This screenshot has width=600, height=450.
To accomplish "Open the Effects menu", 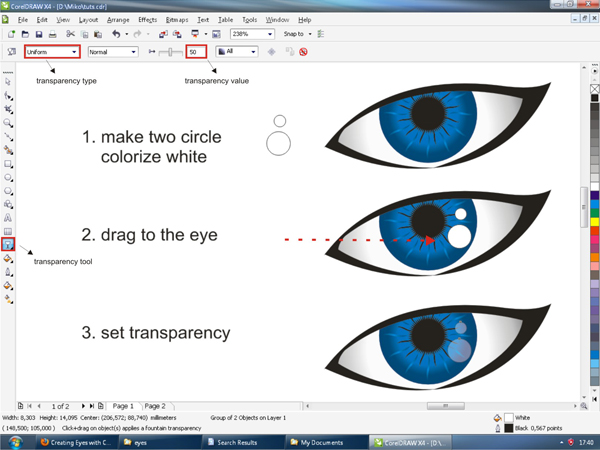I will [x=148, y=20].
